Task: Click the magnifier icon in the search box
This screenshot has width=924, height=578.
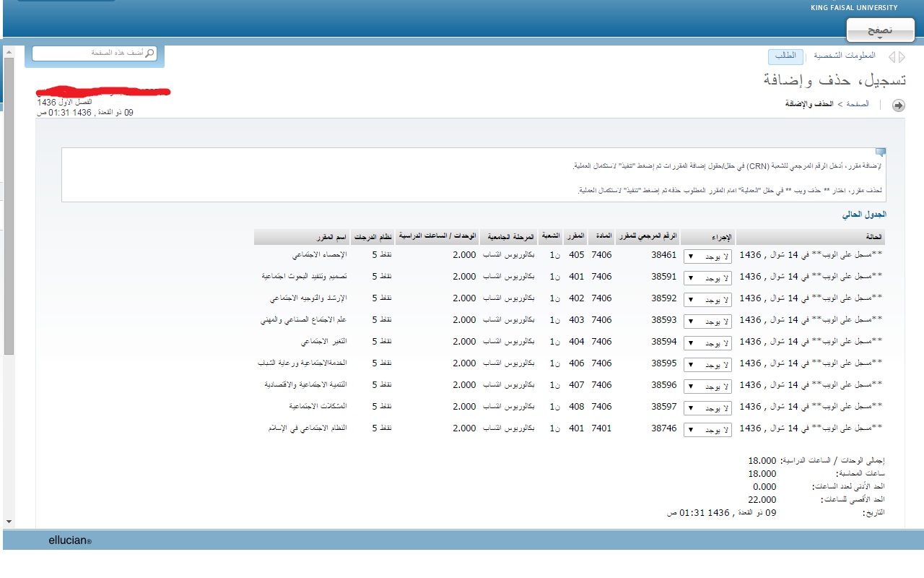Action: click(150, 53)
